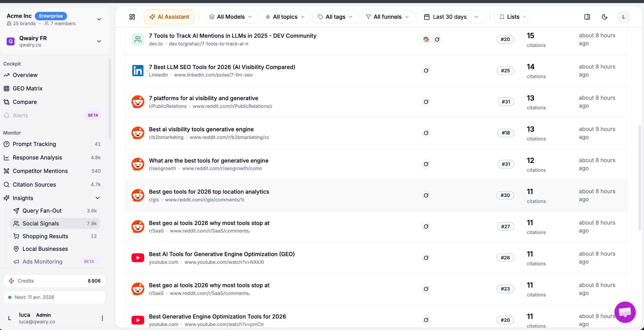Open the grid dashboard view icon
Screen dimensions: 644x330
coord(132,17)
